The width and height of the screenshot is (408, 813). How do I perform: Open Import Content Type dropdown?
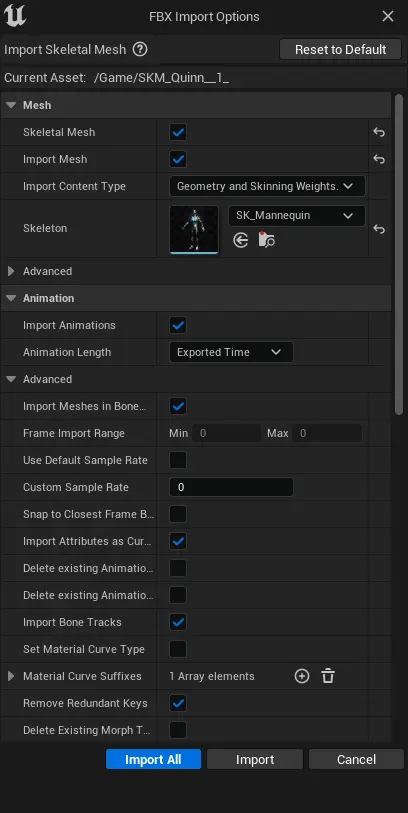click(x=267, y=186)
